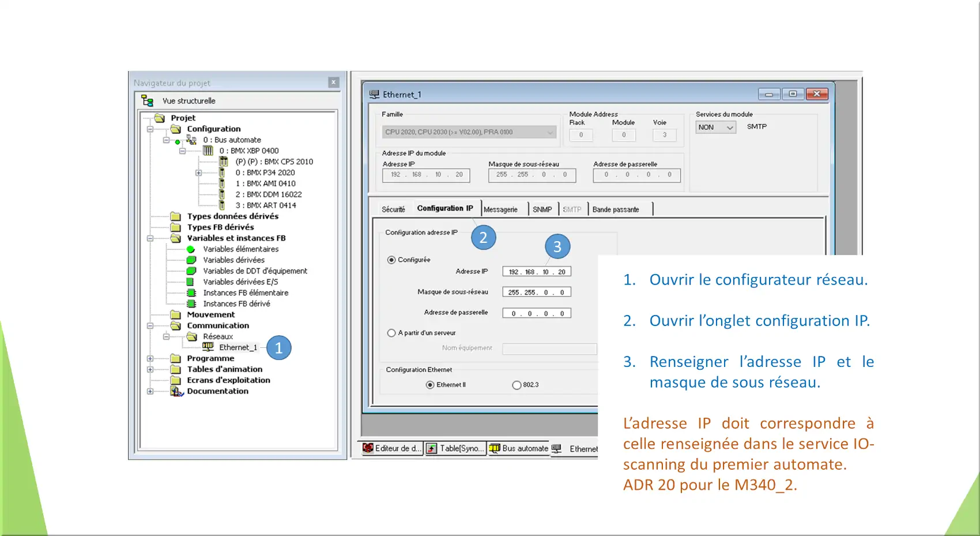Click the BMX XBP 0400 rack icon
Viewport: 980px width, 536px height.
pos(208,151)
